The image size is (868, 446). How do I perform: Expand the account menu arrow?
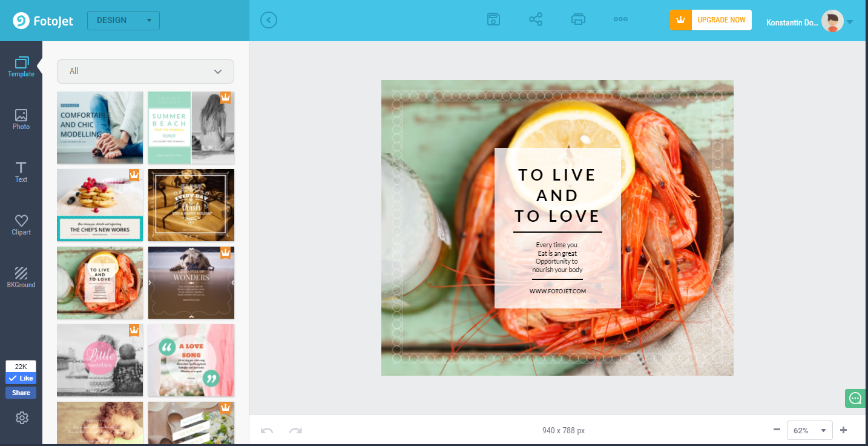click(850, 22)
